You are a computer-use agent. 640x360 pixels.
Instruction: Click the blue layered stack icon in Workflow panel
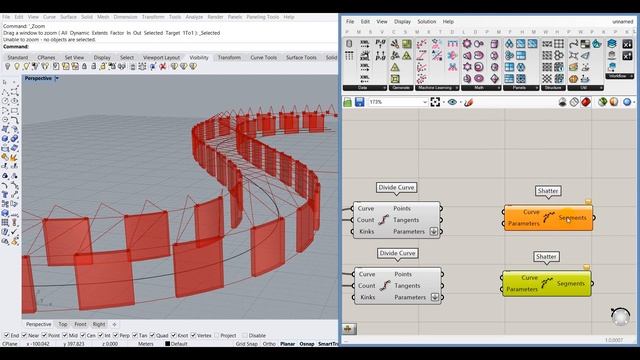[611, 43]
